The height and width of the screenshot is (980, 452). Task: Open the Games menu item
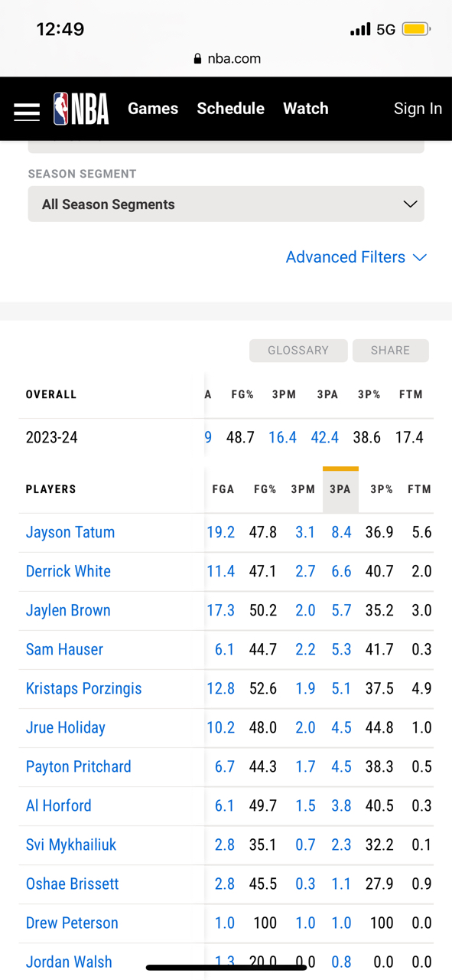click(153, 109)
